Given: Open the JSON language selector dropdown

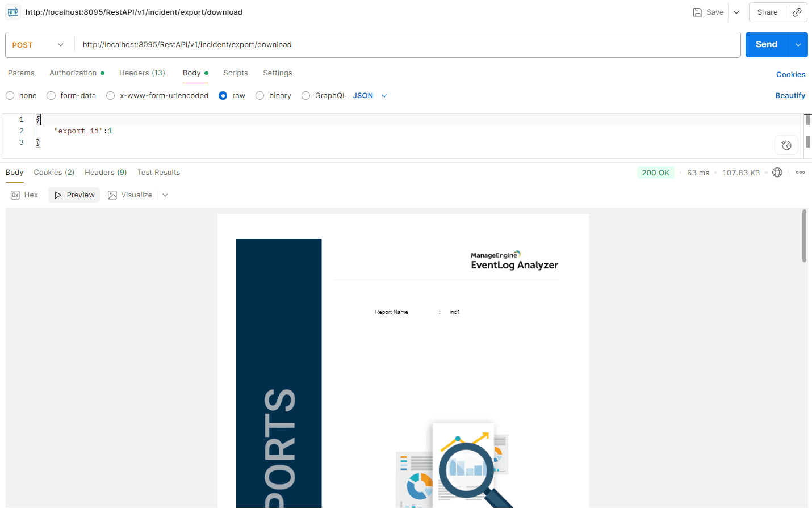Looking at the screenshot, I should [370, 95].
